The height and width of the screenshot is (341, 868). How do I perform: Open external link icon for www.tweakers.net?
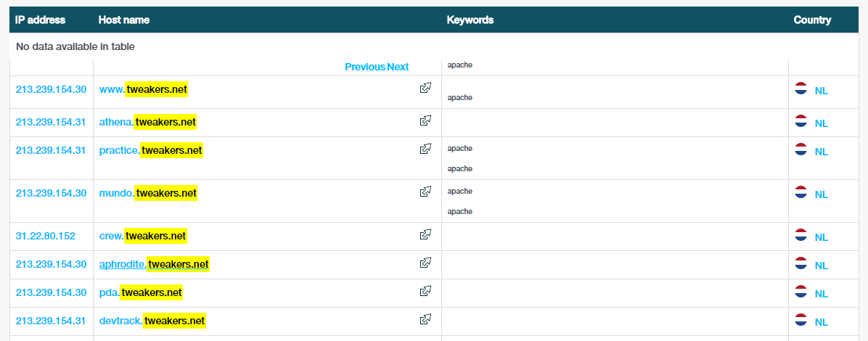click(425, 88)
